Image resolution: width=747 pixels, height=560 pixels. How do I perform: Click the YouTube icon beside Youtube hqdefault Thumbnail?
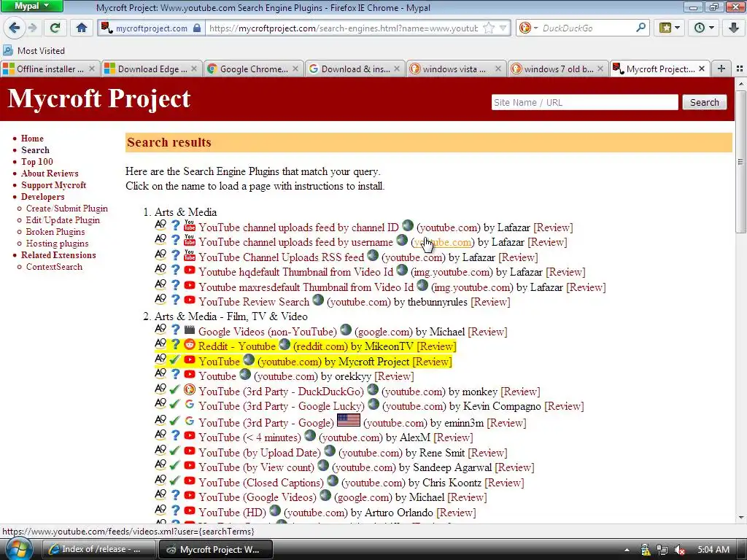click(x=190, y=270)
